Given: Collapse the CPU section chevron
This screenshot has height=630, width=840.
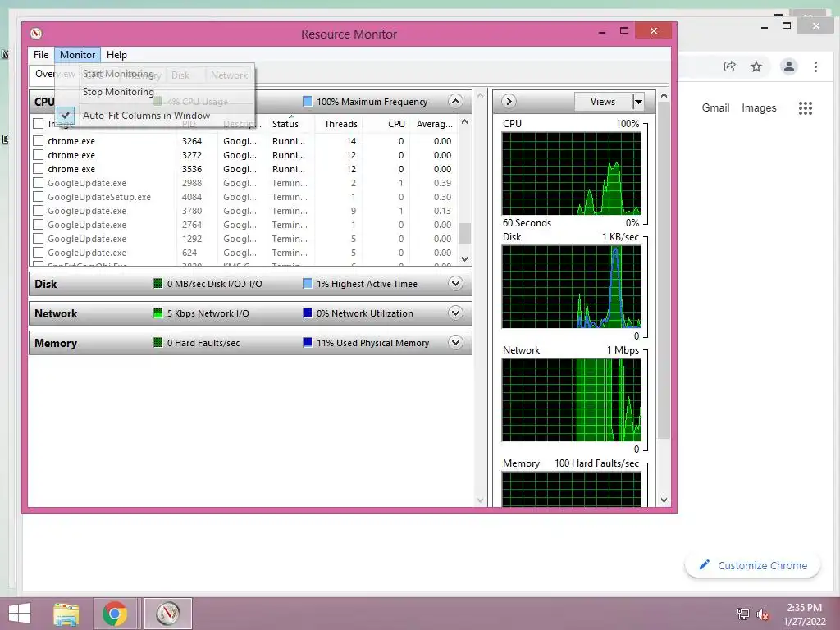Looking at the screenshot, I should coord(455,101).
